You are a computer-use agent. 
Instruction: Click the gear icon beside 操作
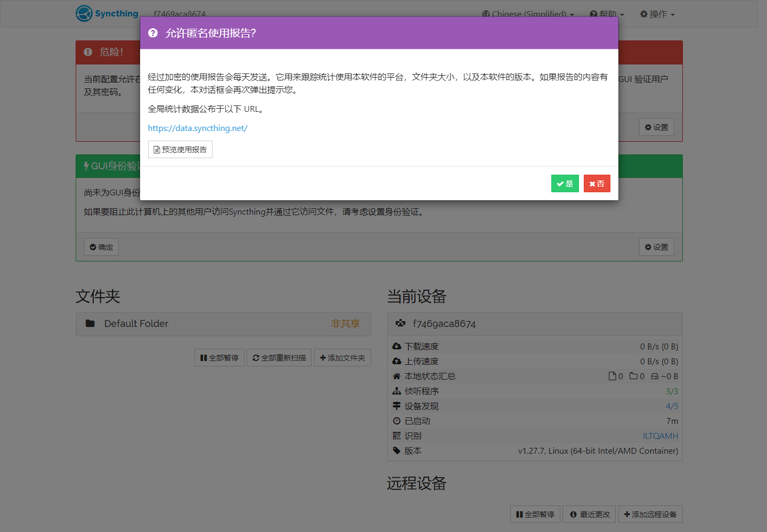(643, 14)
